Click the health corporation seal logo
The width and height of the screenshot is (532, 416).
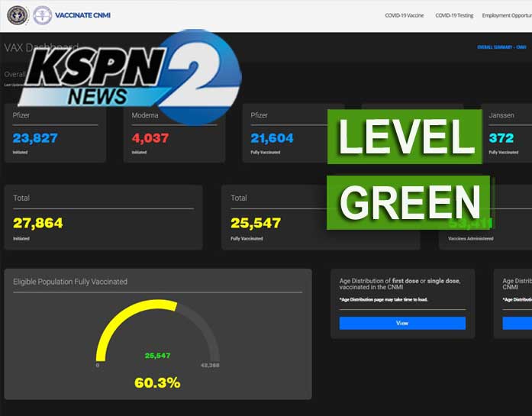[43, 15]
